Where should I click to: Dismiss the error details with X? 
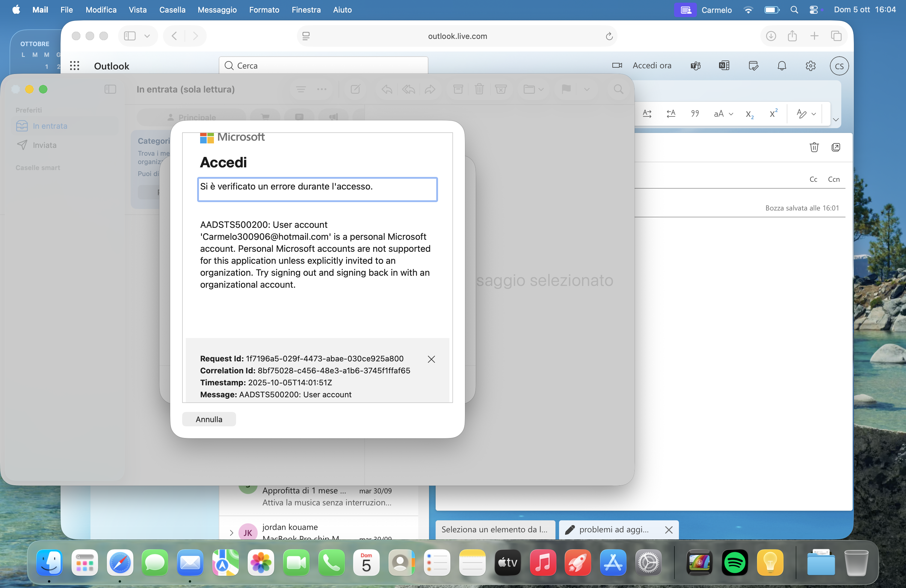pyautogui.click(x=431, y=359)
